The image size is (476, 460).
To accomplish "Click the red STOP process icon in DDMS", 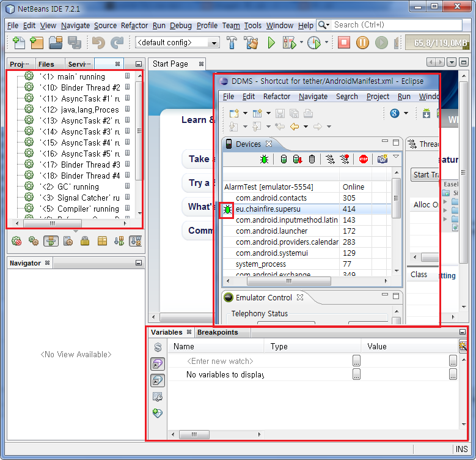I will click(364, 159).
